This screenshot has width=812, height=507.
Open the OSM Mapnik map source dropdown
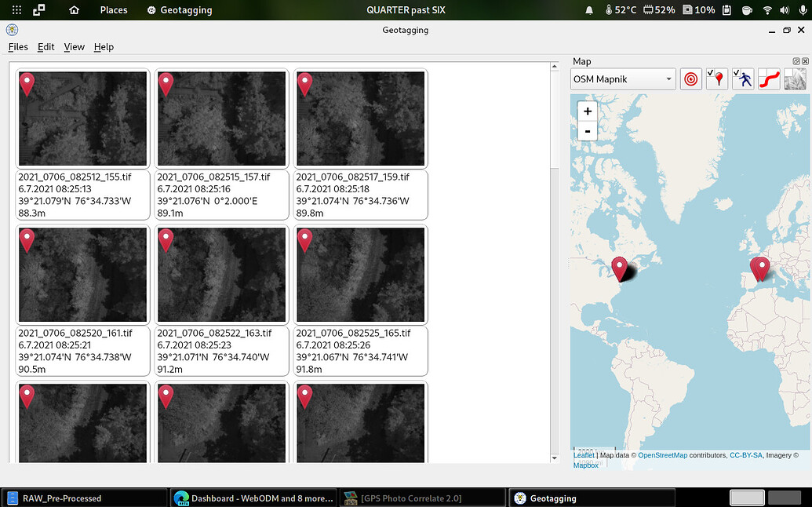coord(622,78)
